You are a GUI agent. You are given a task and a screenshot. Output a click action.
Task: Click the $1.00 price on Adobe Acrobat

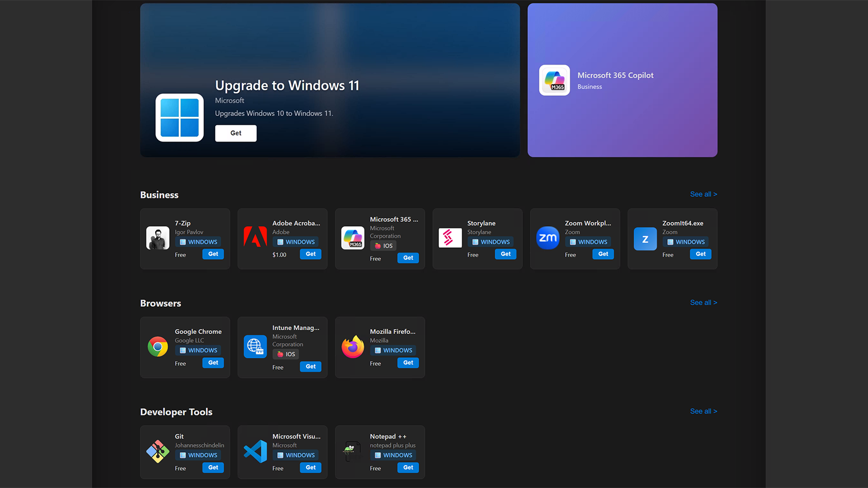coord(279,255)
